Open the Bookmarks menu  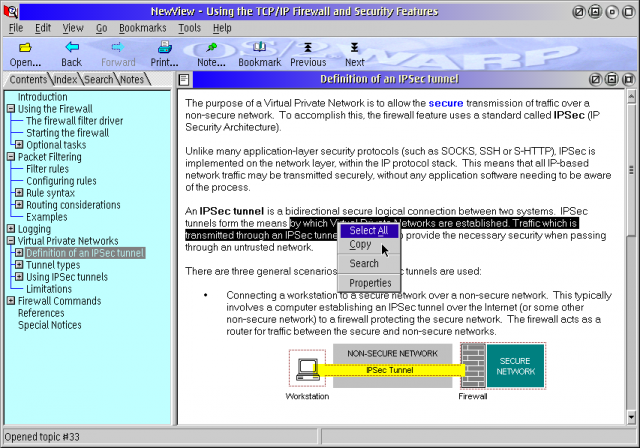pyautogui.click(x=142, y=28)
